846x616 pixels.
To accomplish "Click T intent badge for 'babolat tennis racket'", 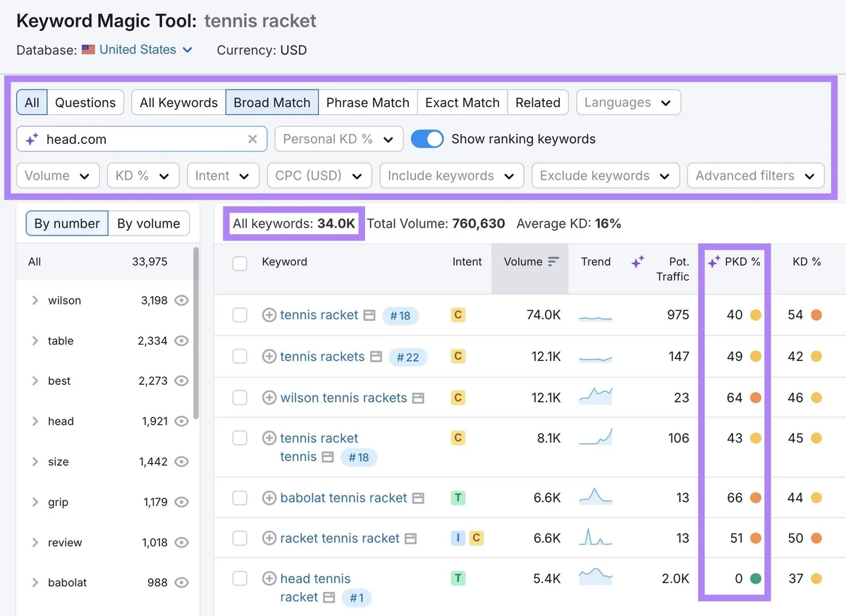I will 458,498.
